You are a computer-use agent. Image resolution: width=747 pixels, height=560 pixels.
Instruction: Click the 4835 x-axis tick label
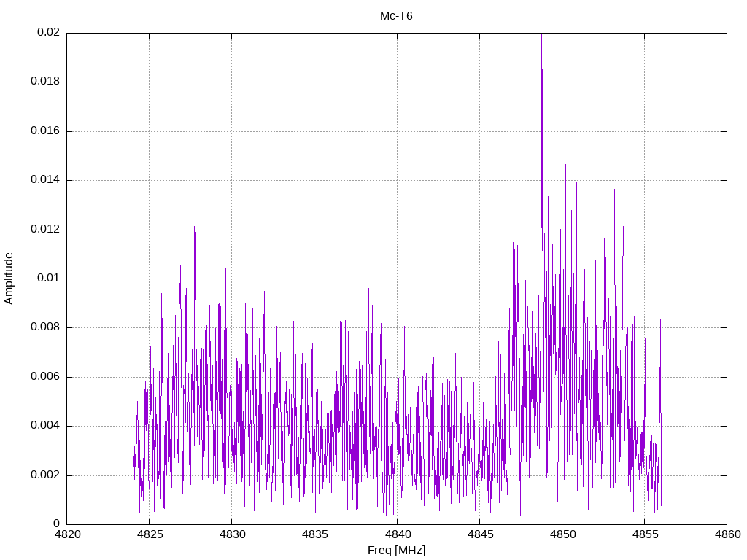coord(315,534)
